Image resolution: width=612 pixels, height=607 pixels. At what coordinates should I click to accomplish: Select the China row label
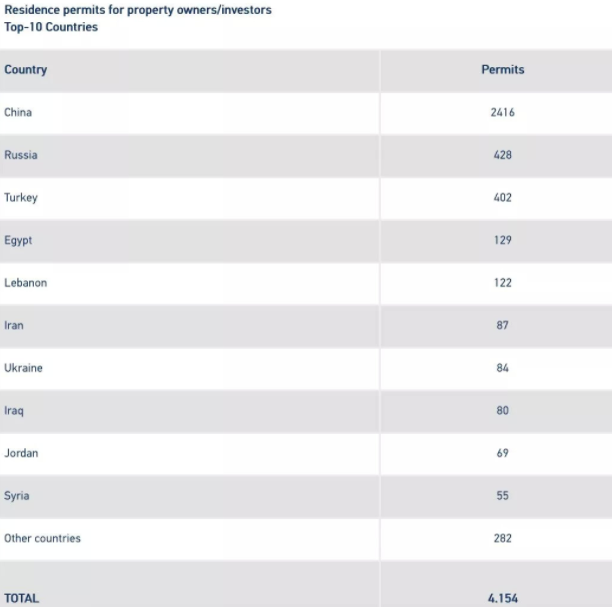18,112
